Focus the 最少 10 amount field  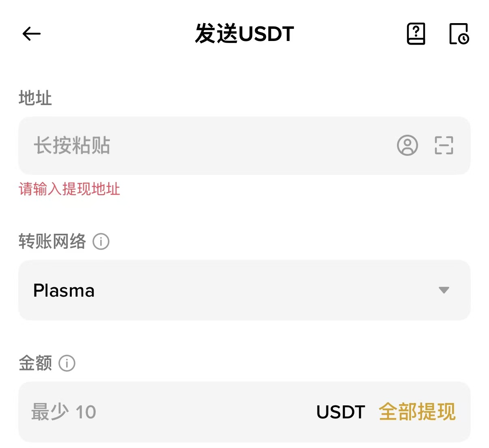(x=64, y=412)
